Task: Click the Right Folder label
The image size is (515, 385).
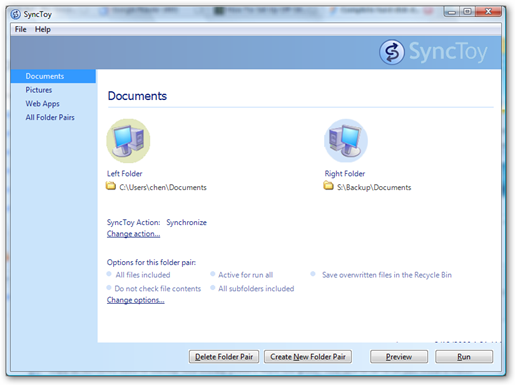Action: click(345, 174)
